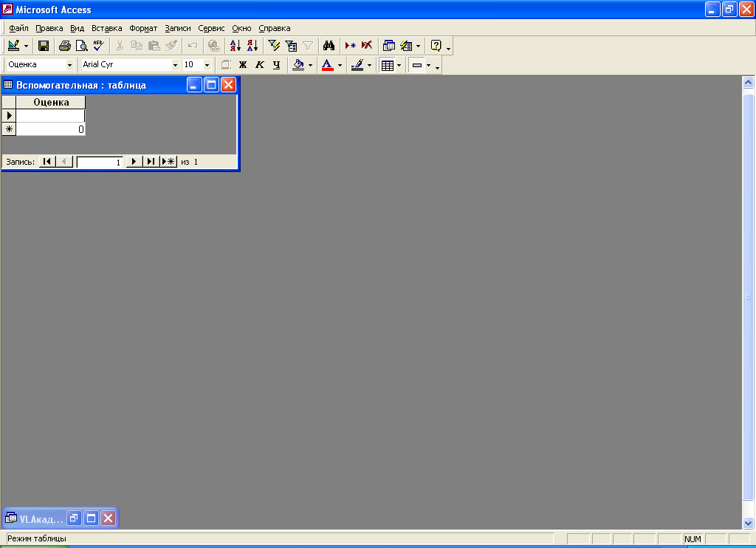Image resolution: width=756 pixels, height=548 pixels.
Task: Click the Оценка column header
Action: (51, 102)
